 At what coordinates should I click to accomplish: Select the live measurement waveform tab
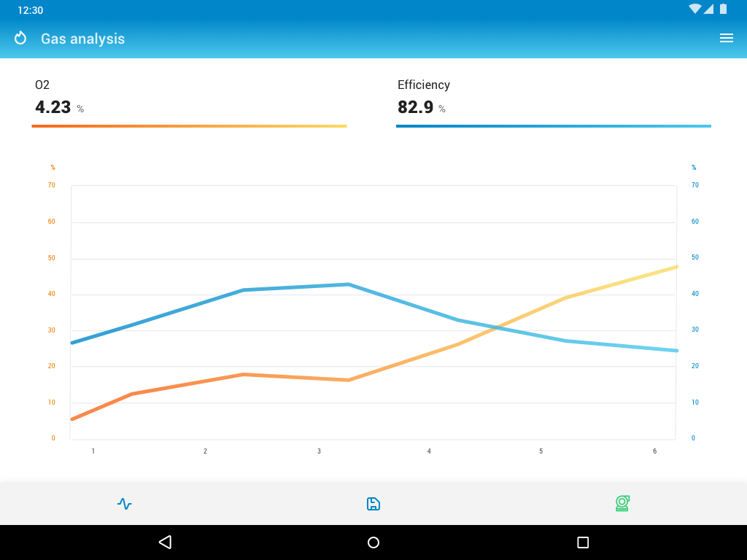pos(124,504)
